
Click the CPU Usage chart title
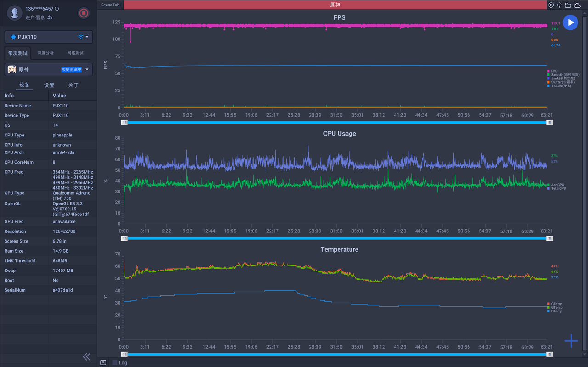coord(339,134)
